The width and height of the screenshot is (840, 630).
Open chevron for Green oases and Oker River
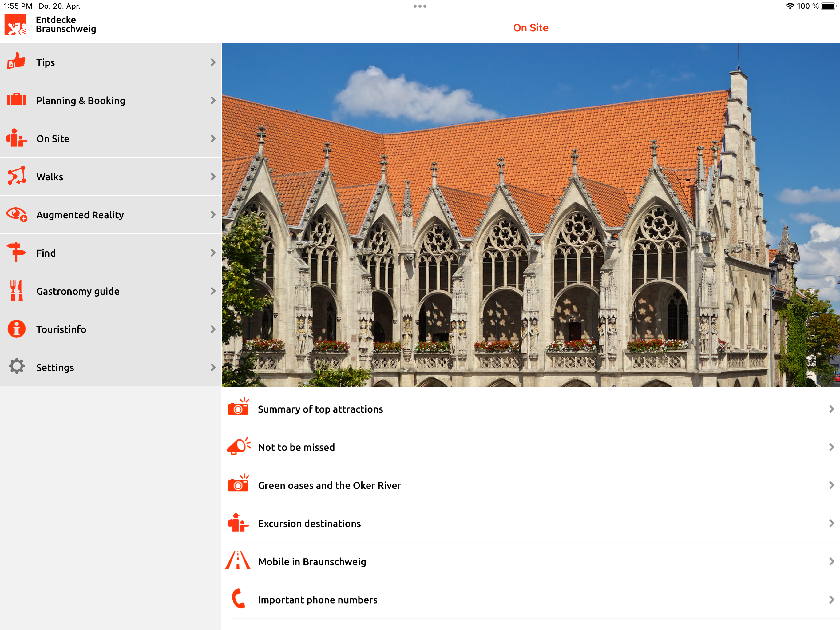[x=831, y=485]
